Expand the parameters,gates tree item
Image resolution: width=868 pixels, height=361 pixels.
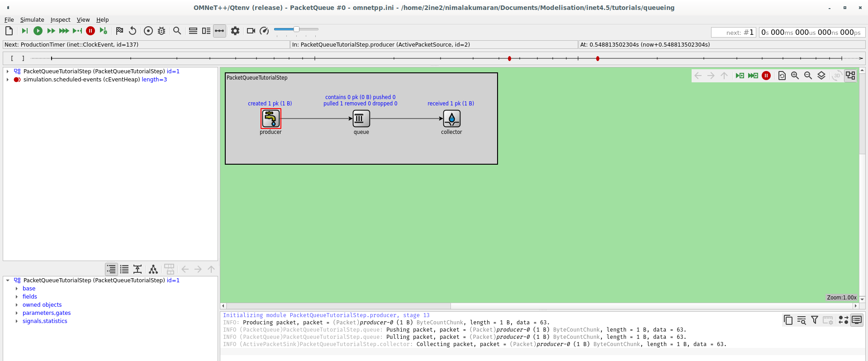[17, 313]
